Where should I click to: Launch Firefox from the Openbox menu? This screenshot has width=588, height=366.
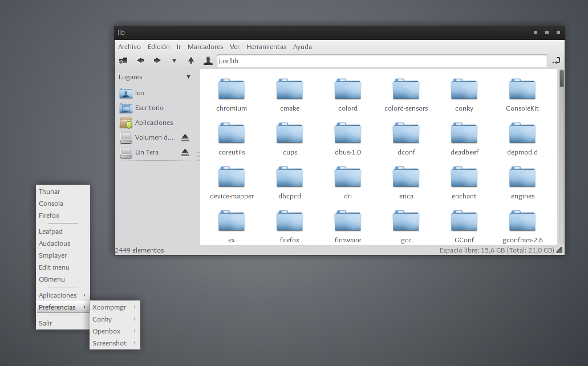pos(63,215)
